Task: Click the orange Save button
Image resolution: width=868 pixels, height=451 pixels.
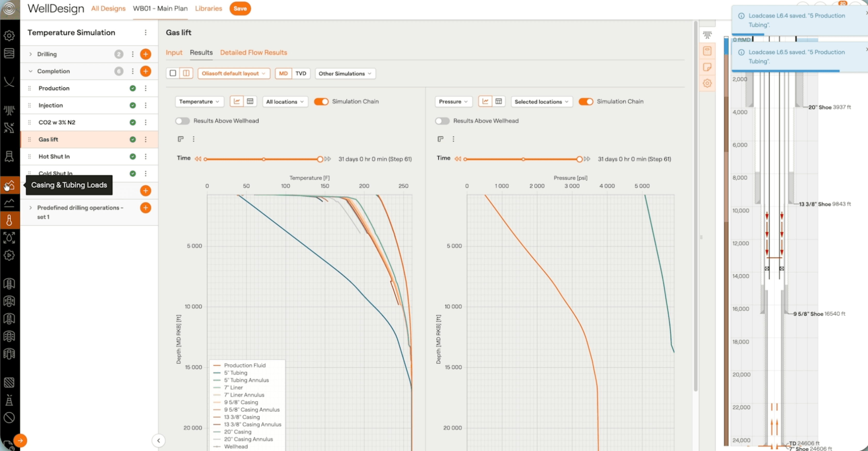Action: click(x=240, y=9)
